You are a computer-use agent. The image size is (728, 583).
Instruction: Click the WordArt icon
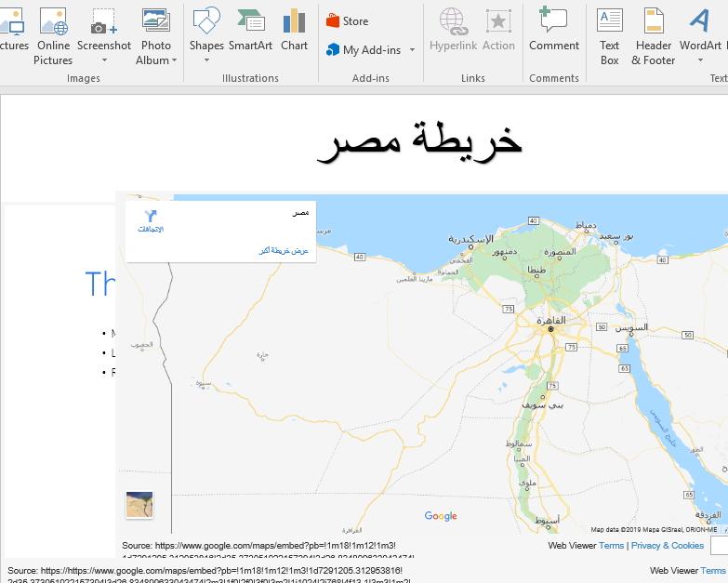click(x=700, y=20)
